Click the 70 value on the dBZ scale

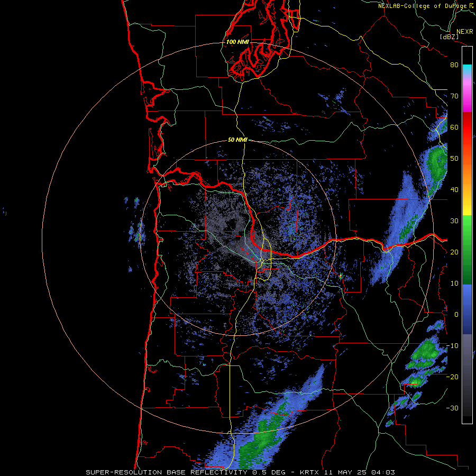[454, 96]
